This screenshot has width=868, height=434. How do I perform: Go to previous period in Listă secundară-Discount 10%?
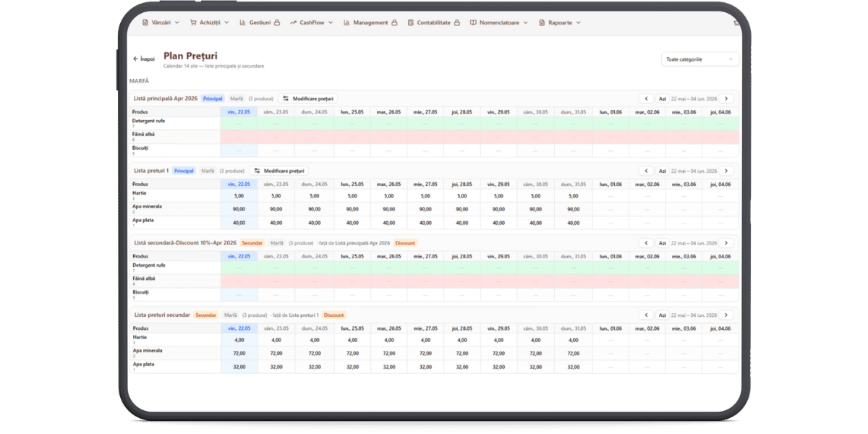pos(645,243)
